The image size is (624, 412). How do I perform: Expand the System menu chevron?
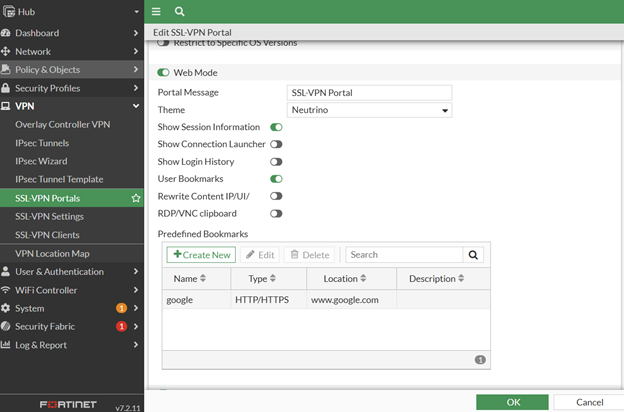pos(136,308)
